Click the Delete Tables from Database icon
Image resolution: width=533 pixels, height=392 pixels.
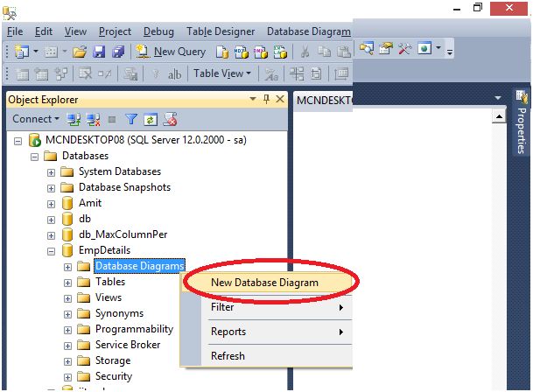point(85,73)
